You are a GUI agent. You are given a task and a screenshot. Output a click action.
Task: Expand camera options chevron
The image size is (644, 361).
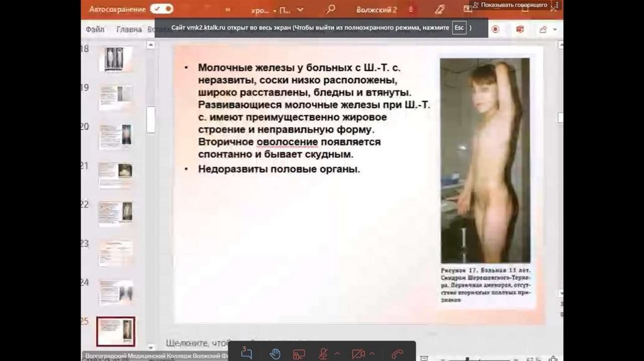(x=372, y=353)
